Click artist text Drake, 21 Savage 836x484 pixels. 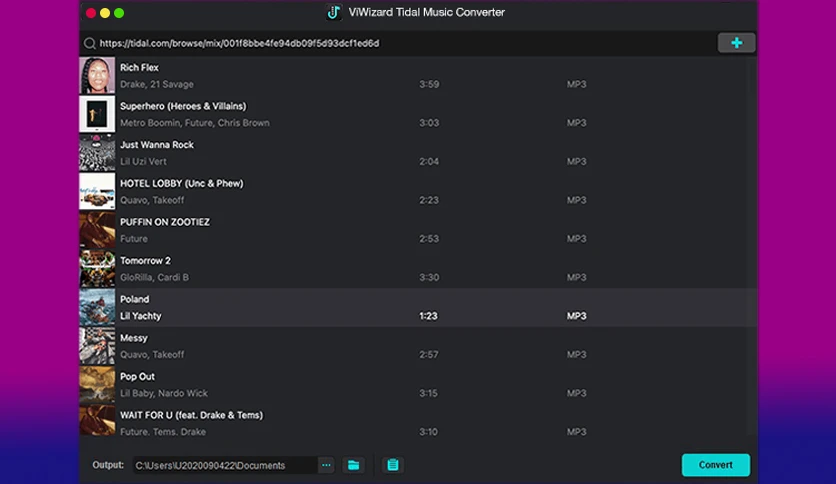pos(157,84)
